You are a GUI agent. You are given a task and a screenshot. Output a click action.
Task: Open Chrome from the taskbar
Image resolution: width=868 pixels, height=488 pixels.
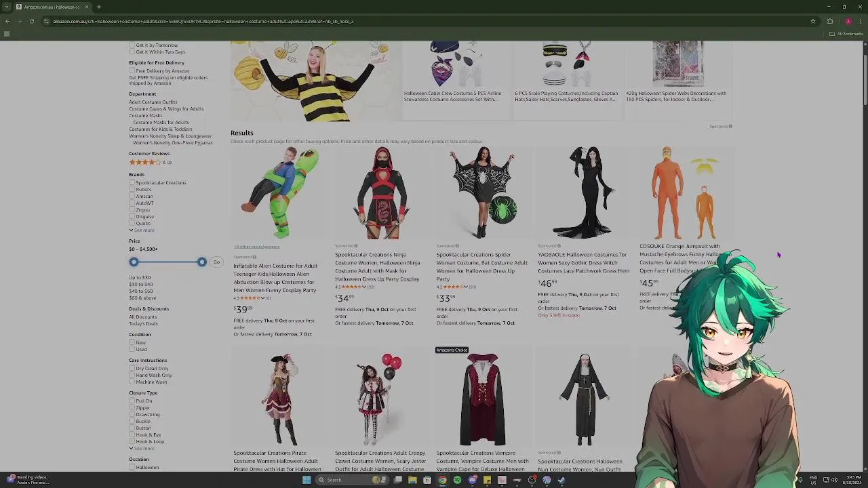point(442,480)
